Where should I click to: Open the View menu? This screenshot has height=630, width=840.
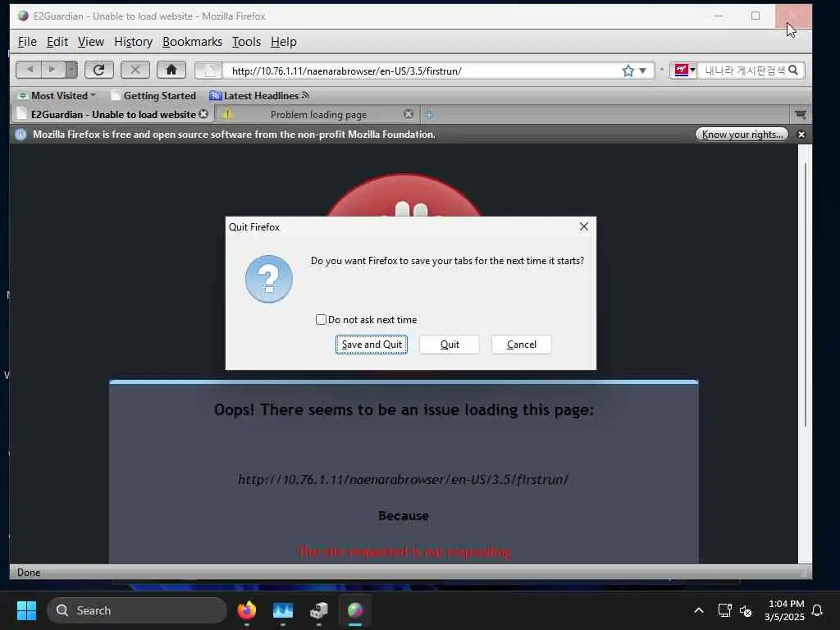click(x=90, y=42)
